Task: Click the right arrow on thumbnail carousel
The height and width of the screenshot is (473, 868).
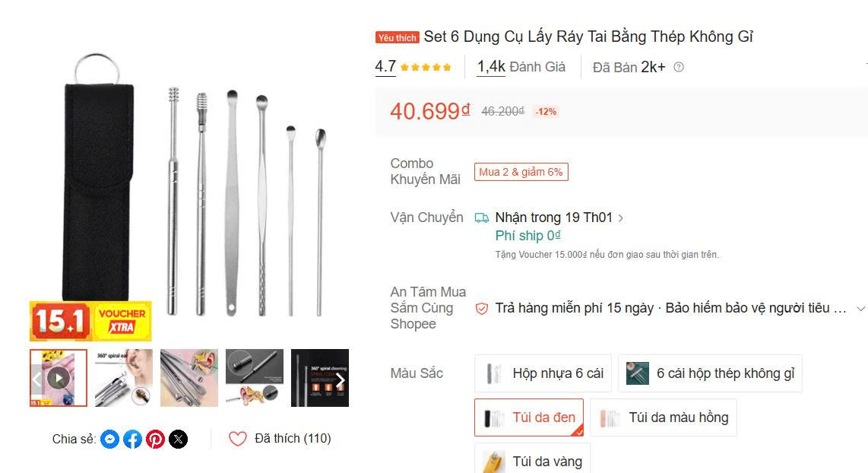Action: pyautogui.click(x=340, y=378)
